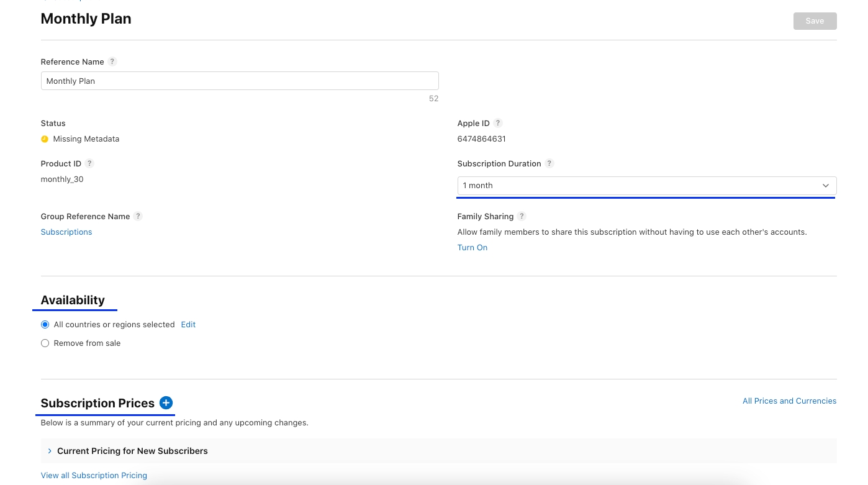Image resolution: width=868 pixels, height=485 pixels.
Task: Select All countries or regions selected radio
Action: (x=45, y=325)
